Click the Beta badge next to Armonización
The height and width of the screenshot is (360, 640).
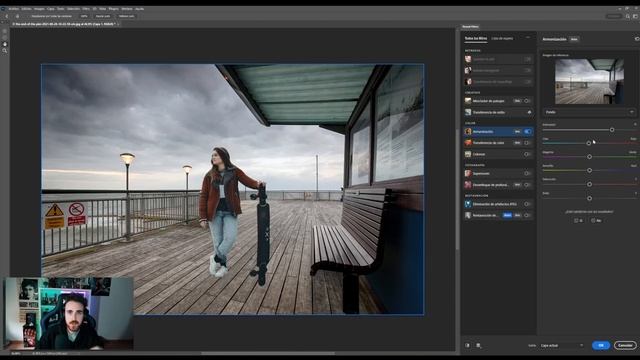[x=574, y=39]
